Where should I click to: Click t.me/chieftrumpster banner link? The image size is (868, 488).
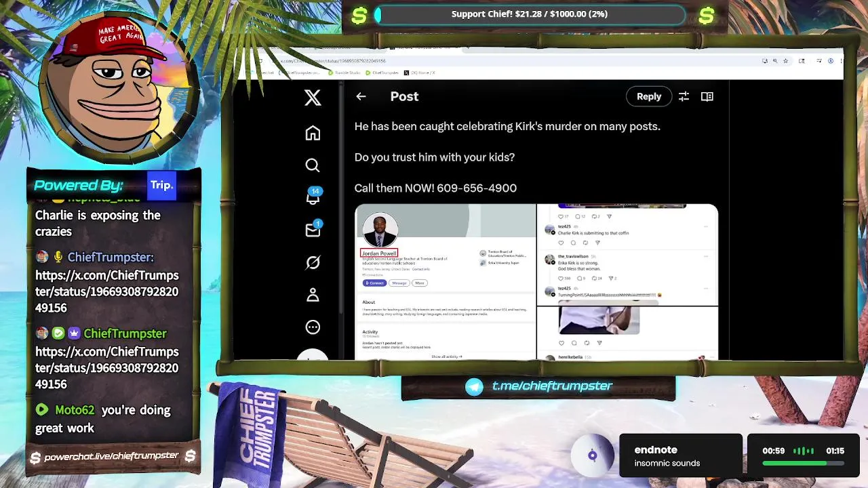(x=552, y=386)
